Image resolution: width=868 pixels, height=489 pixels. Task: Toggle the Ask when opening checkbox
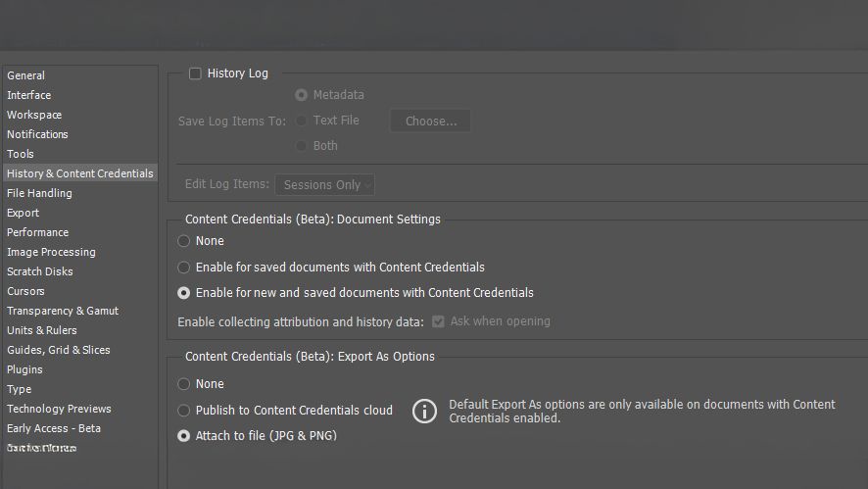pyautogui.click(x=438, y=321)
